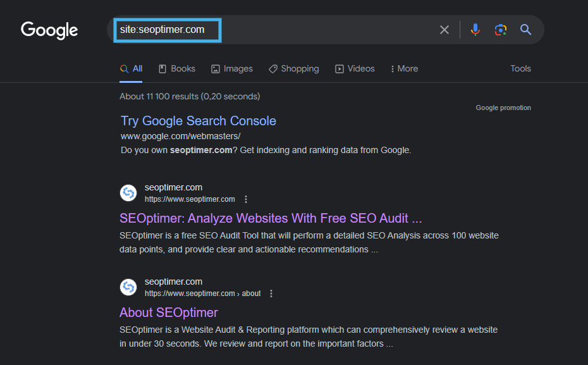
Task: Open SEOptimer: Analyze Websites result link
Action: pyautogui.click(x=270, y=218)
